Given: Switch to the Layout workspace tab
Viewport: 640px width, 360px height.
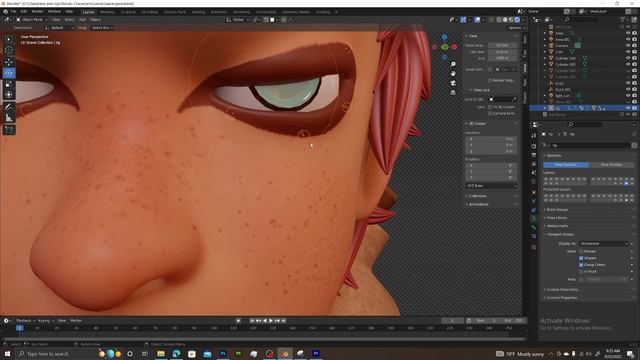Looking at the screenshot, I should point(88,12).
